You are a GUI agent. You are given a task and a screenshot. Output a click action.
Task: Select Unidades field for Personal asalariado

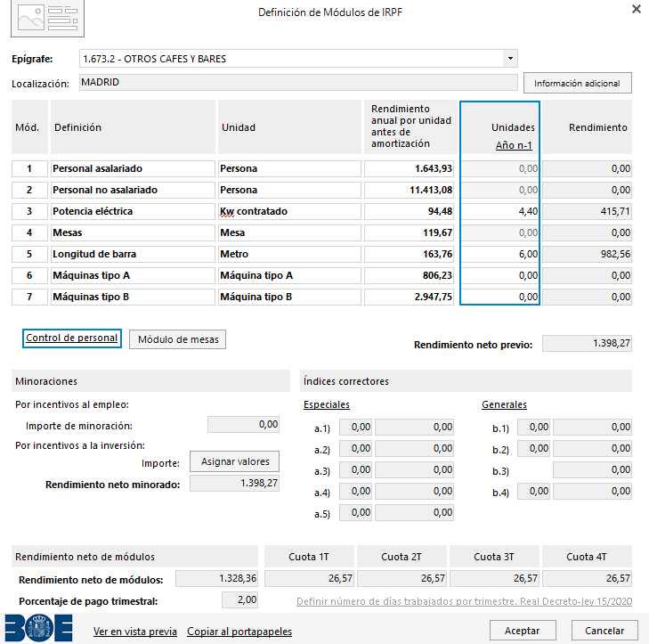tap(499, 168)
